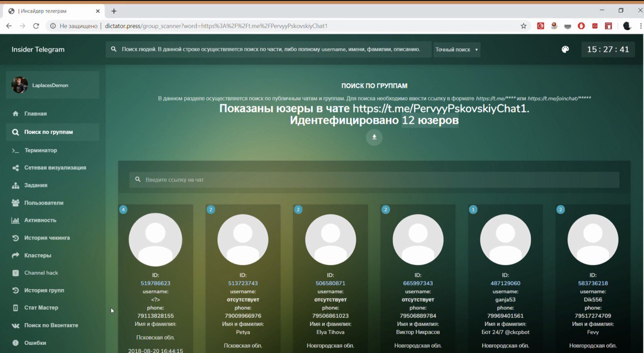Open user ID 513723743 link

coord(243,283)
